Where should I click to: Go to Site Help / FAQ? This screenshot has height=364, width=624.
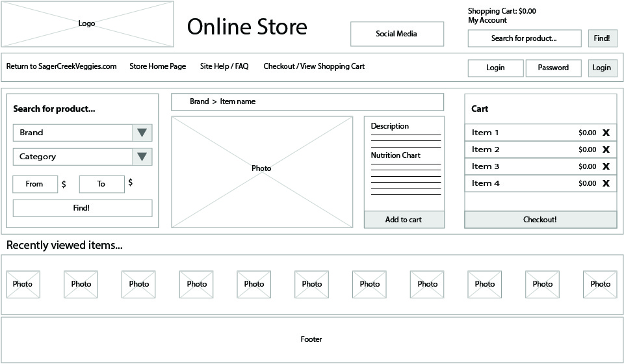(224, 66)
